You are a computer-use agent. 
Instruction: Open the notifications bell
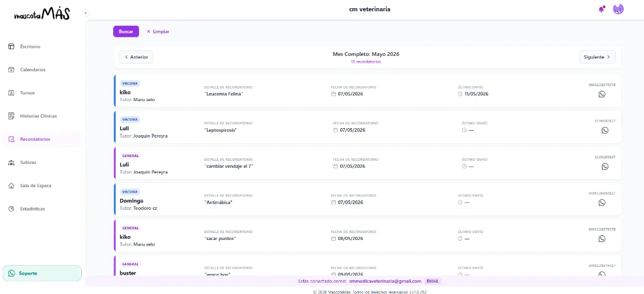click(x=602, y=9)
